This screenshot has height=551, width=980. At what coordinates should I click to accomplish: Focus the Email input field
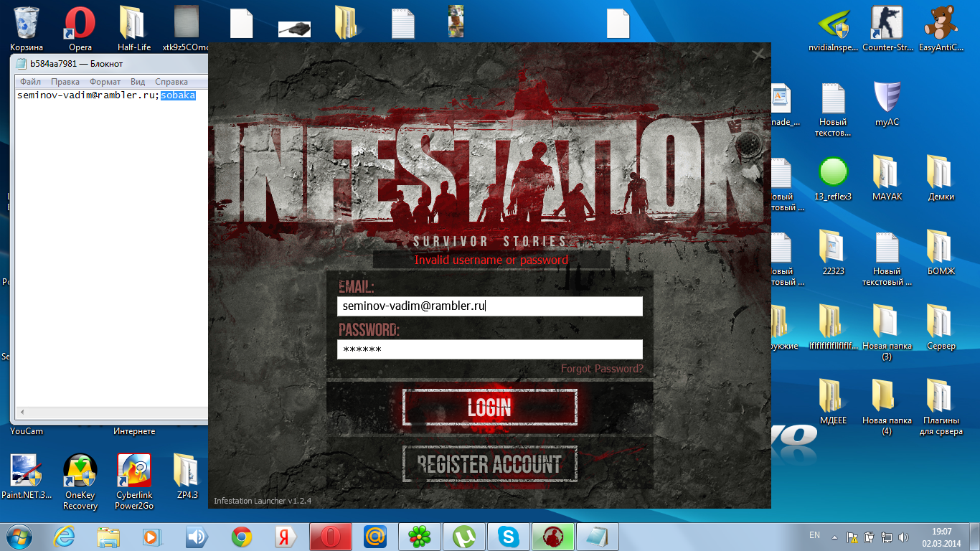490,306
